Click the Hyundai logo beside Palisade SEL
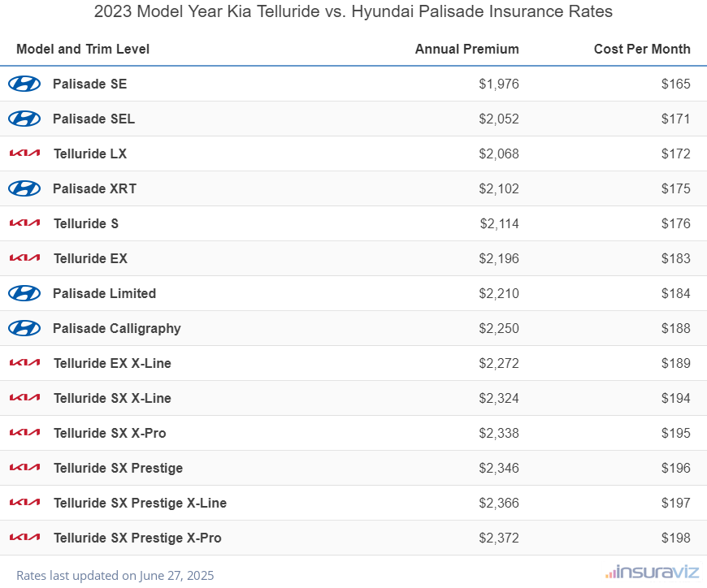The height and width of the screenshot is (588, 707). point(24,119)
